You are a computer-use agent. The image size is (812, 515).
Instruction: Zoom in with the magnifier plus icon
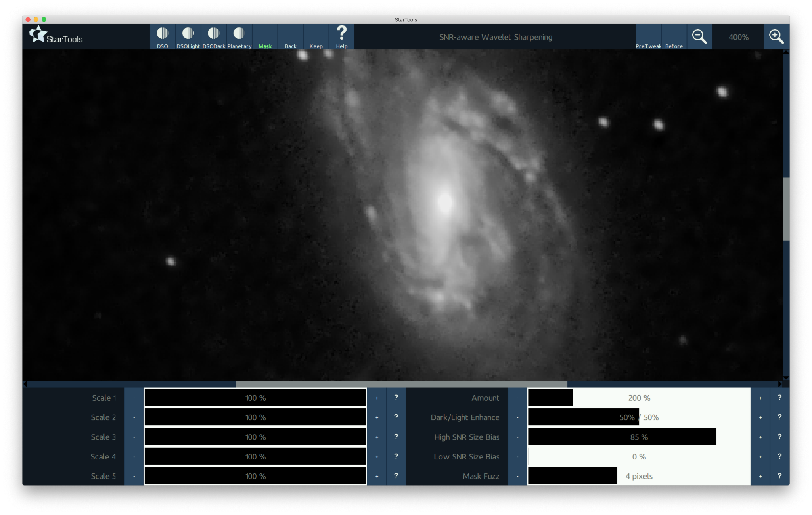click(776, 37)
